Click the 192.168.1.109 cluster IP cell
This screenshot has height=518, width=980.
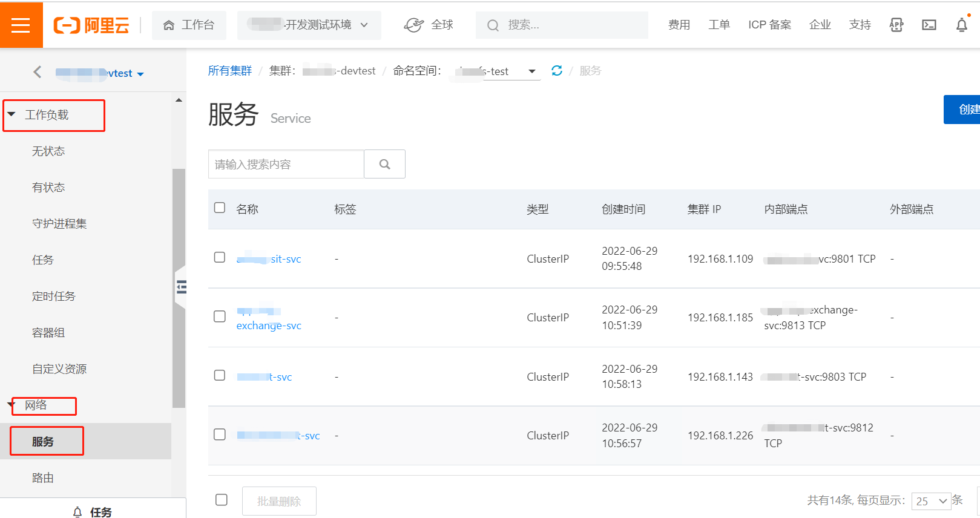[720, 259]
